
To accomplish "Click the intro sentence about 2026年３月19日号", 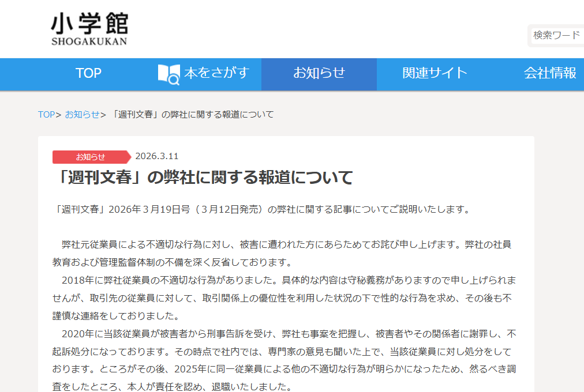I will pyautogui.click(x=263, y=209).
